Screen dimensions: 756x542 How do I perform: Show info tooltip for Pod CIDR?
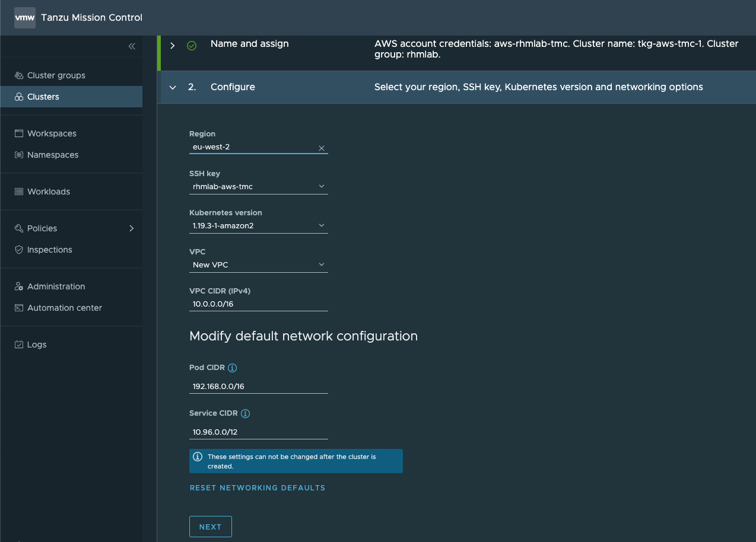pos(233,368)
